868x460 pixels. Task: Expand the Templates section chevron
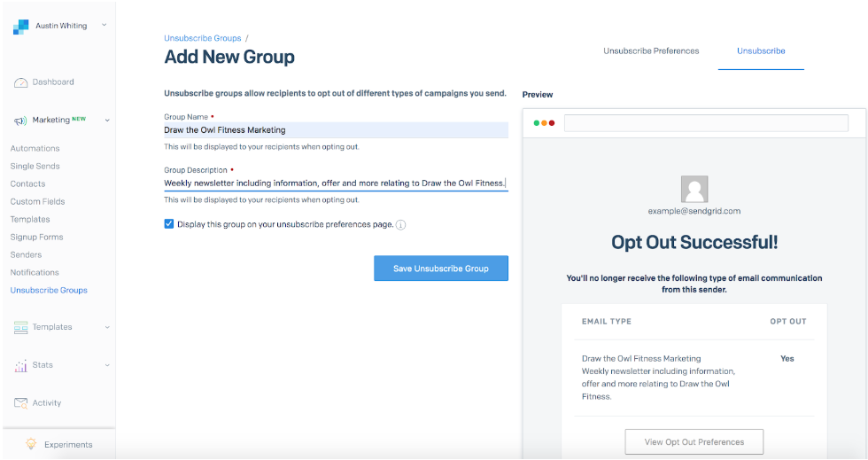coord(107,327)
